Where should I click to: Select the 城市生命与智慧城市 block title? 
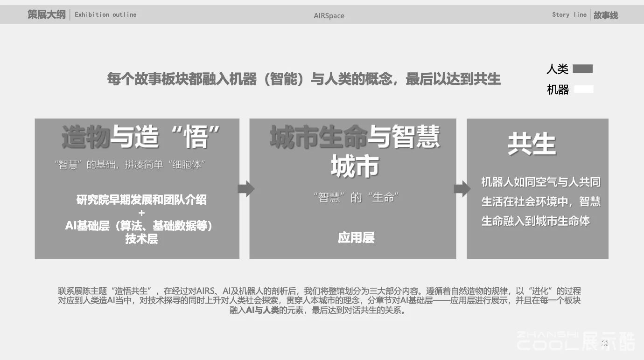(x=355, y=152)
